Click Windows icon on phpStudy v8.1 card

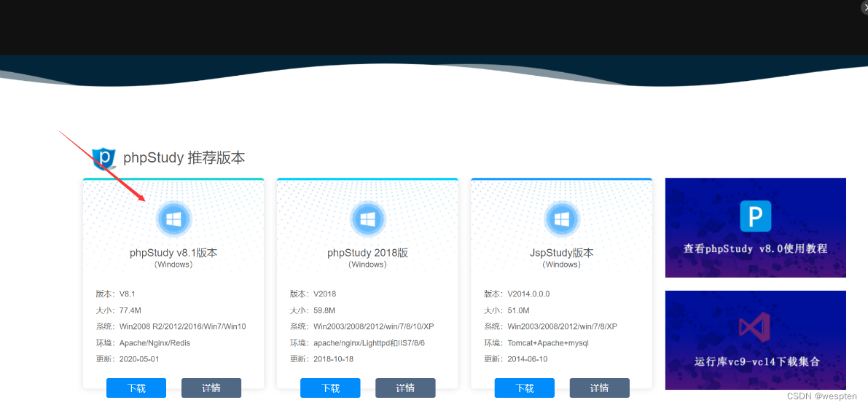174,220
